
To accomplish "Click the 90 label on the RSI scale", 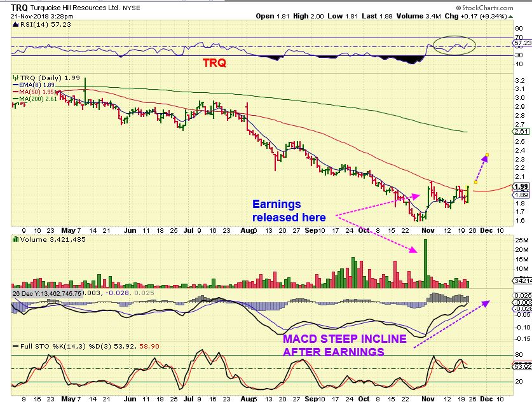I will tap(519, 29).
